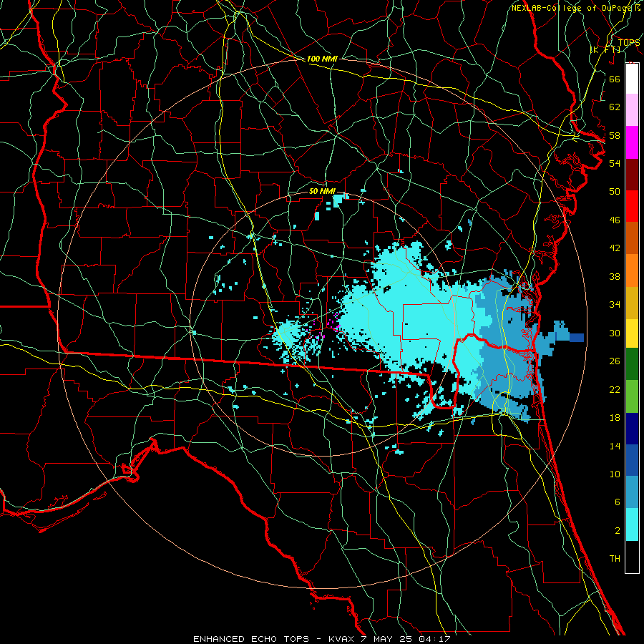Click the magenta legend swatch
Image resolution: width=644 pixels, height=644 pixels.
pyautogui.click(x=632, y=142)
